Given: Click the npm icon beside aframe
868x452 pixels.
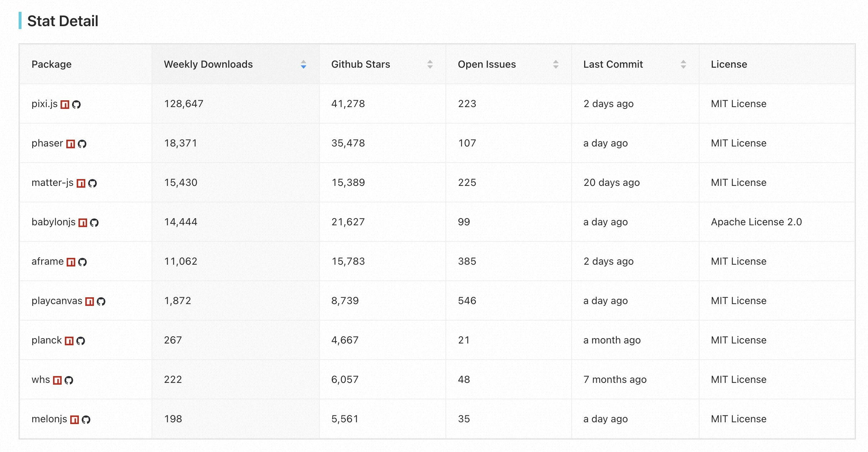Looking at the screenshot, I should pyautogui.click(x=72, y=261).
